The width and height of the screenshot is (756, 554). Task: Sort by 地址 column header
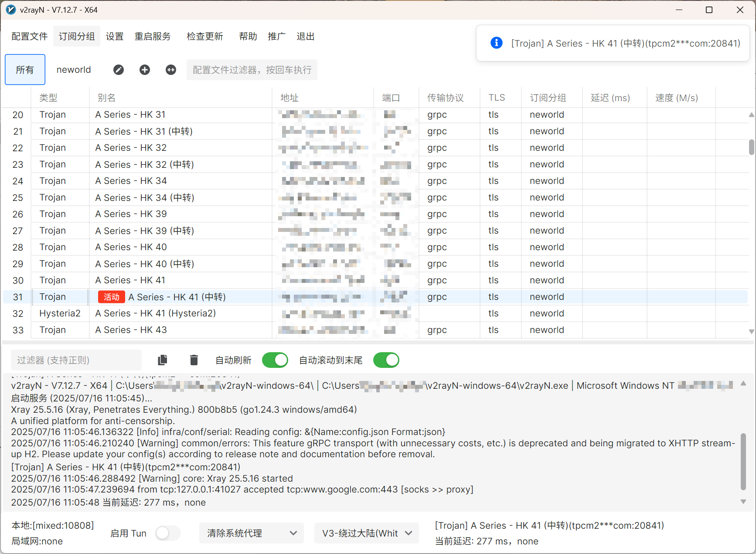[323, 98]
